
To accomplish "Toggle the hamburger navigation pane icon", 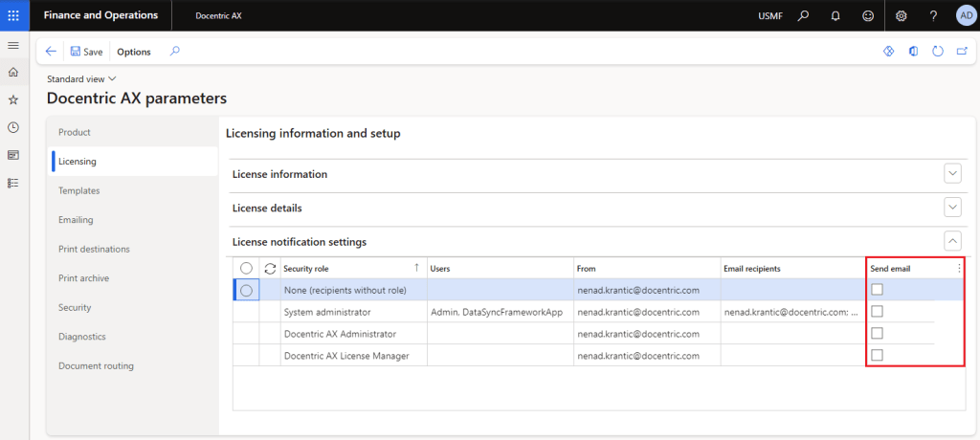I will coord(13,46).
